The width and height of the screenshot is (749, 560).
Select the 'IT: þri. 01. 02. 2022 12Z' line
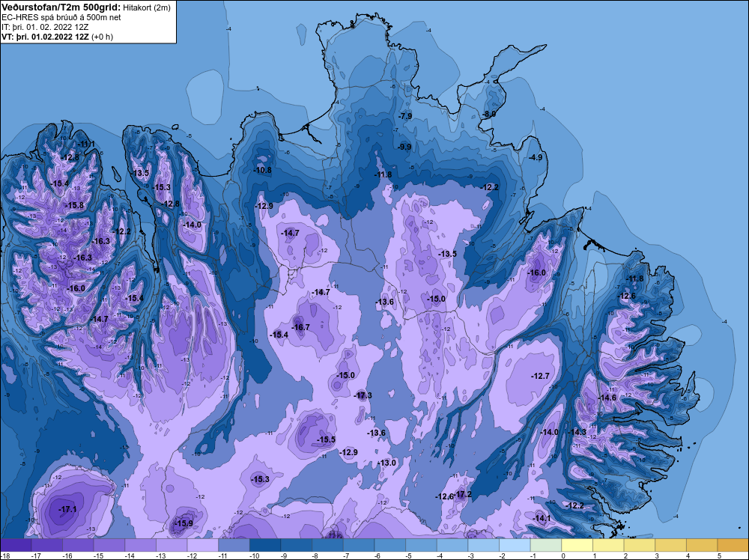[45, 27]
